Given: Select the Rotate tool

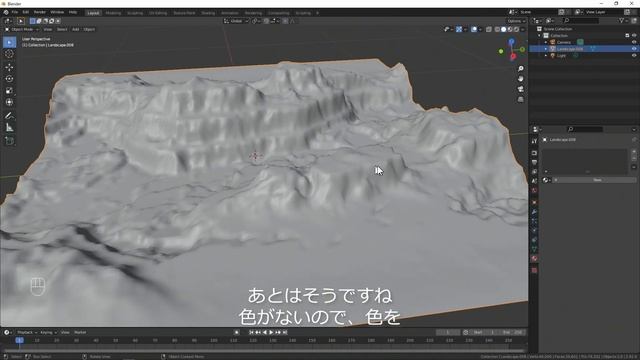Looking at the screenshot, I should 9,79.
